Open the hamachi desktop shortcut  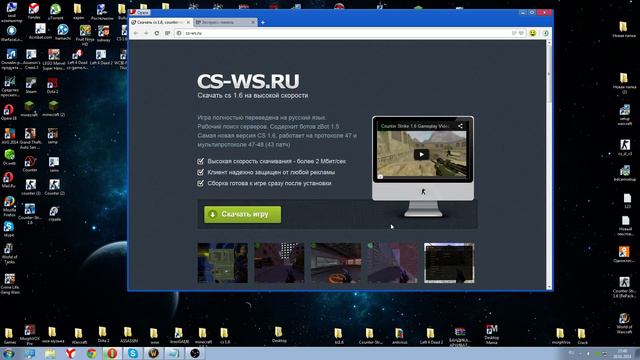click(63, 31)
